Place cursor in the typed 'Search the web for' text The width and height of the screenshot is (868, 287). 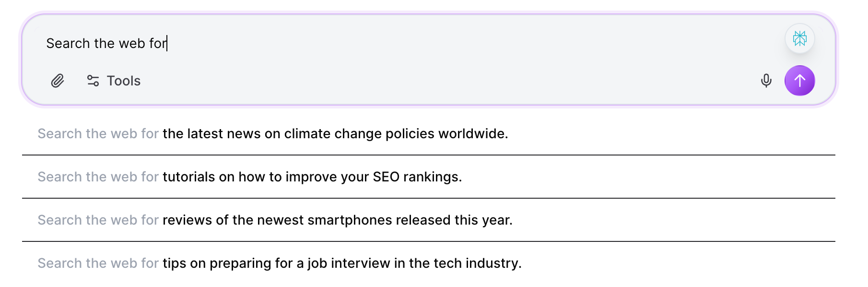click(x=106, y=43)
